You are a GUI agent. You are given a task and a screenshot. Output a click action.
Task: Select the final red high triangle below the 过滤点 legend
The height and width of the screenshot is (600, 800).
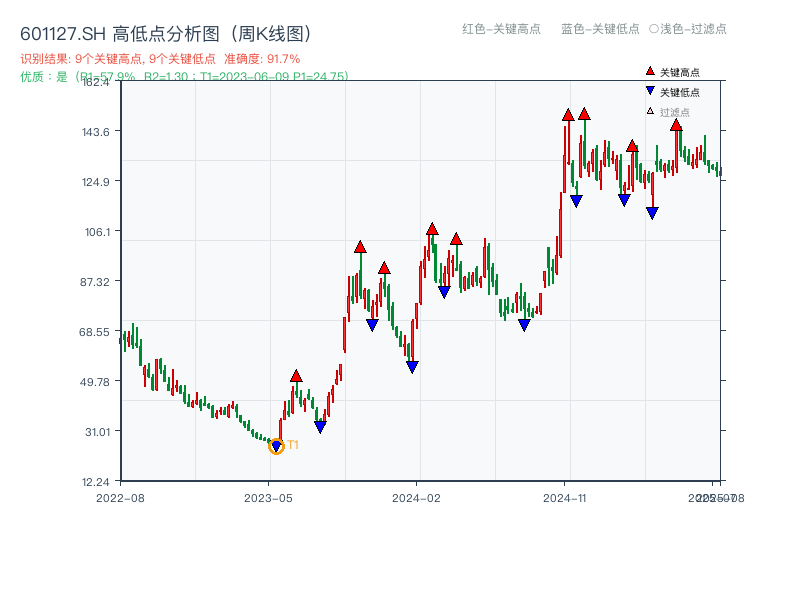(x=676, y=125)
